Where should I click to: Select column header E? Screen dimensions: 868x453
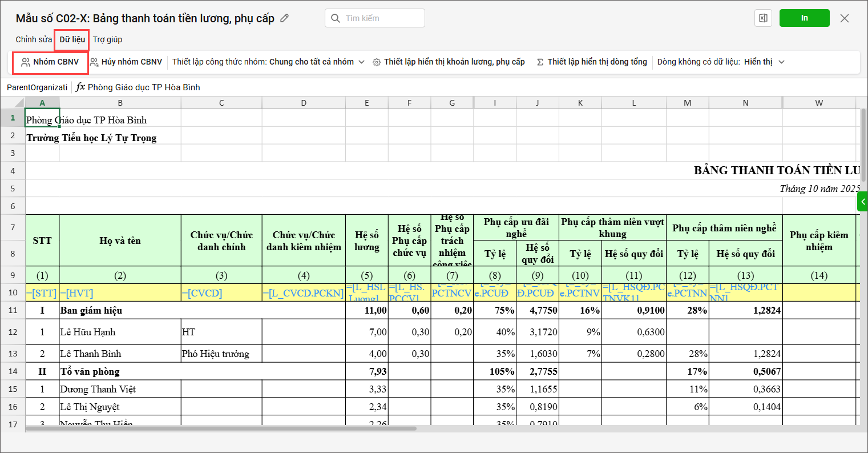click(366, 103)
